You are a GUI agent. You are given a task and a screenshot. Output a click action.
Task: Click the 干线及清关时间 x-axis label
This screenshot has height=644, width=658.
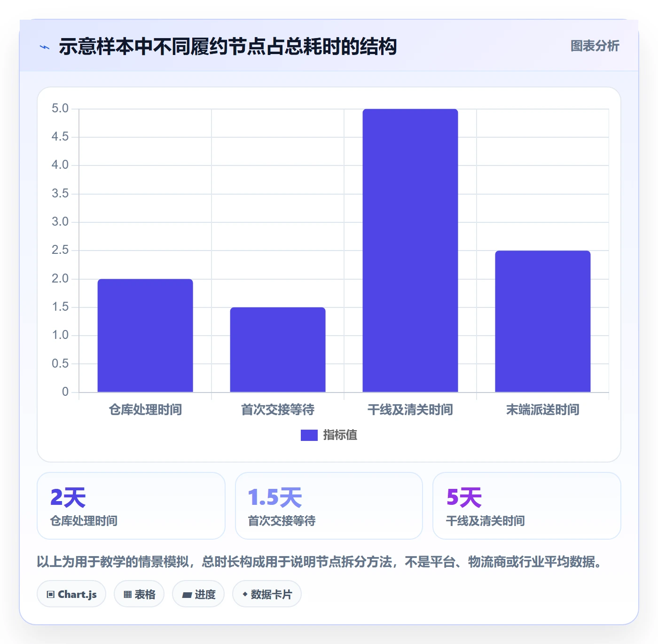tap(410, 410)
